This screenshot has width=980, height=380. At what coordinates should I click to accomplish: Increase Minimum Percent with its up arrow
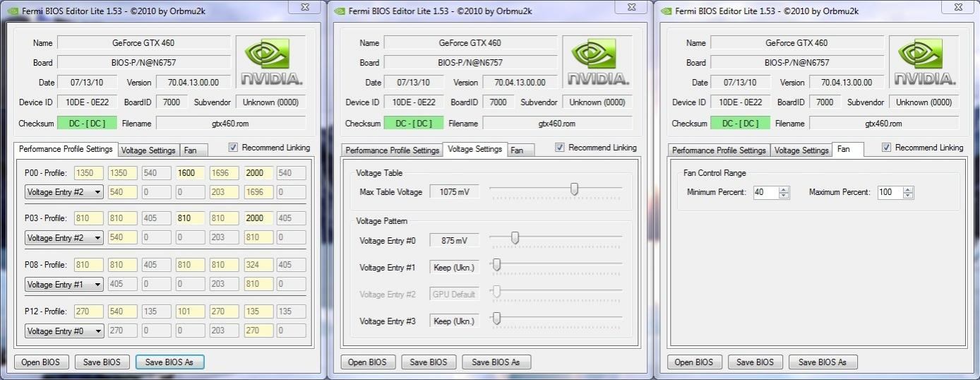784,189
